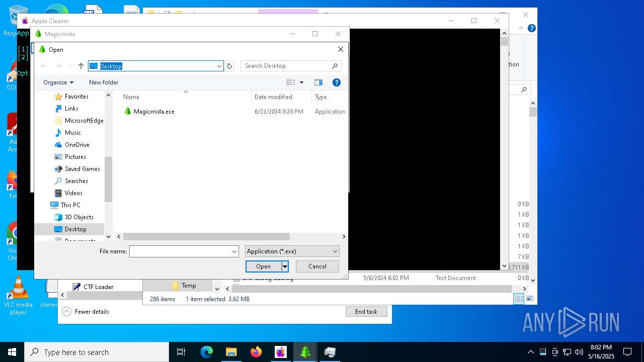The height and width of the screenshot is (362, 644).
Task: Expand the Open button split arrow
Action: 285,266
